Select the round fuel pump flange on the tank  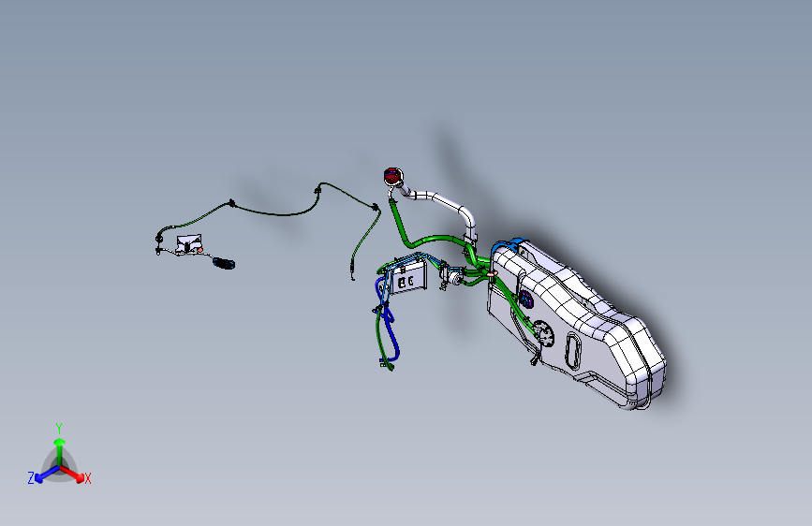coord(543,333)
